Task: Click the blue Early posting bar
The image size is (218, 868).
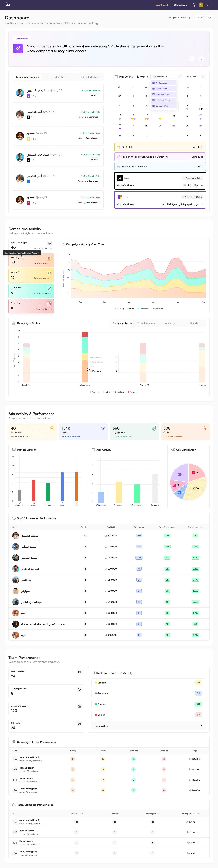Action: click(62, 487)
